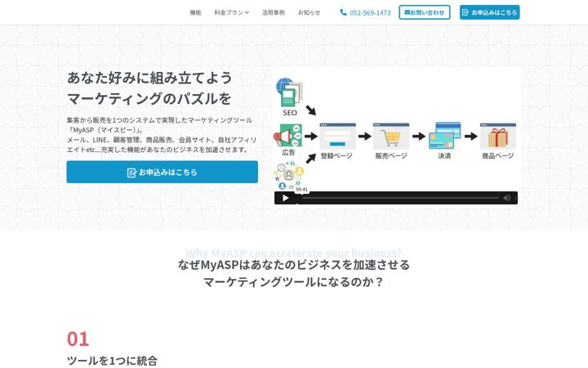Screen dimensions: 588x368
Task: Click the heading あなた好みに組み立てよう
Action: 149,78
